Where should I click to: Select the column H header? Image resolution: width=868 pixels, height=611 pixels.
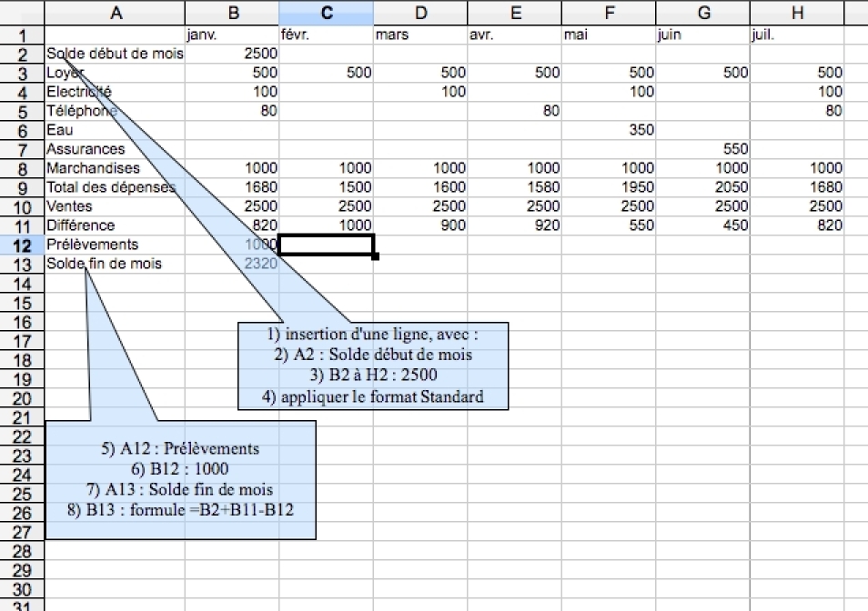(797, 13)
